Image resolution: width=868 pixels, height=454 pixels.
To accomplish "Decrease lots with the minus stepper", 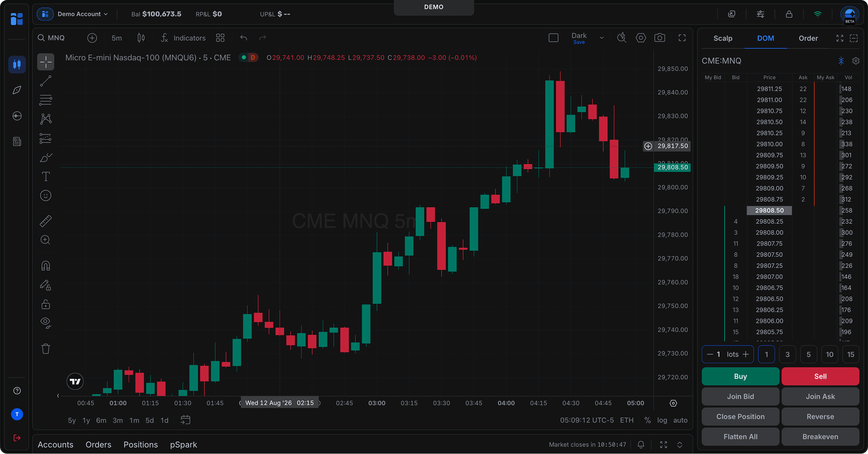I will pyautogui.click(x=710, y=354).
